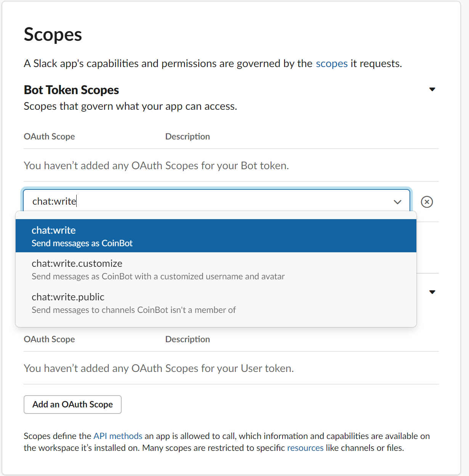This screenshot has height=476, width=469.
Task: Click the Add an OAuth Scope button
Action: (x=72, y=404)
